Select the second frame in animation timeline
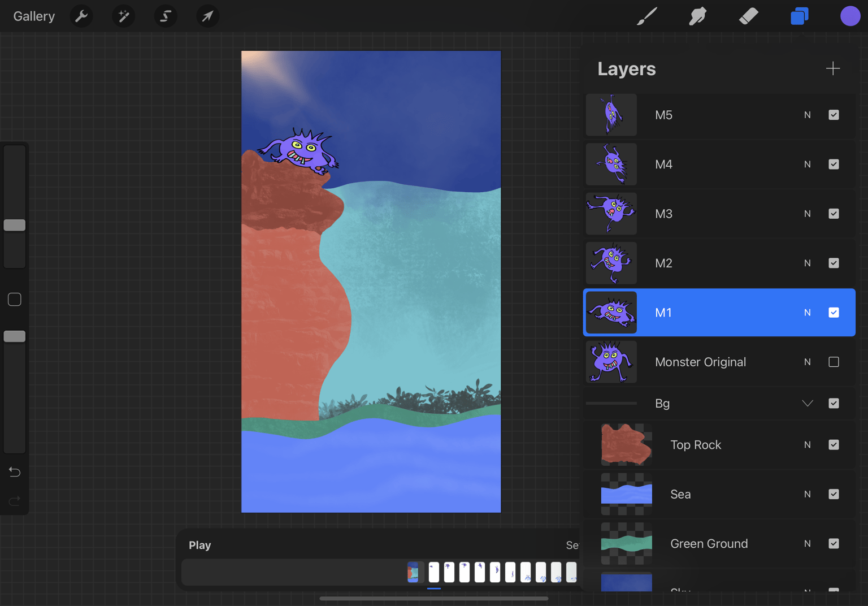Screen dimensions: 868x606 (449, 572)
